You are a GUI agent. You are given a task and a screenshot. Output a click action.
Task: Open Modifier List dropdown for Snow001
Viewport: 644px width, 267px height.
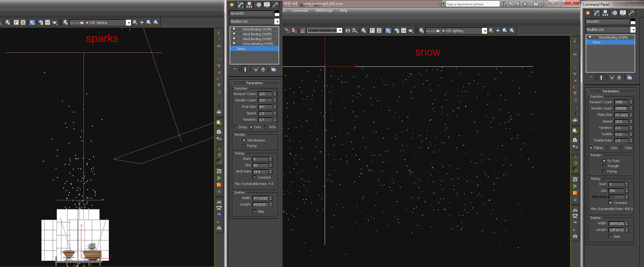633,30
